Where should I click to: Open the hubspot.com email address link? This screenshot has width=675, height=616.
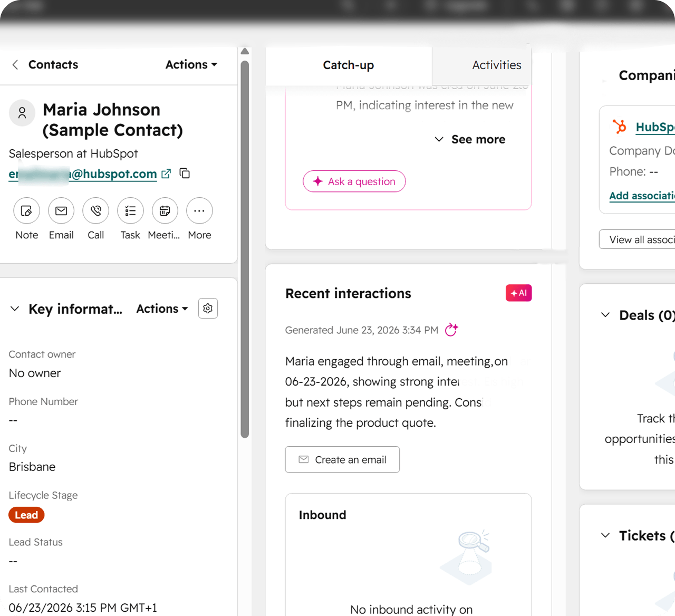(83, 174)
